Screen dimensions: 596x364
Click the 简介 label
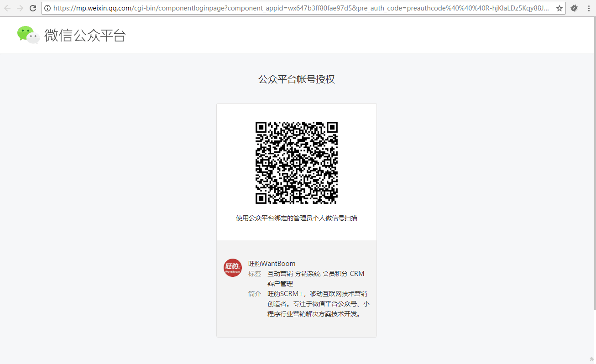pyautogui.click(x=255, y=294)
